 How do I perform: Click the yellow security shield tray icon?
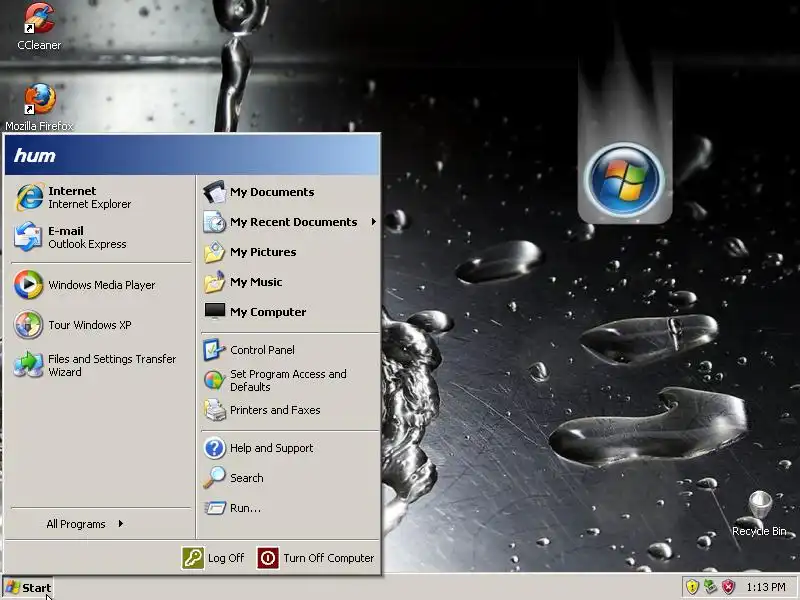pos(692,587)
